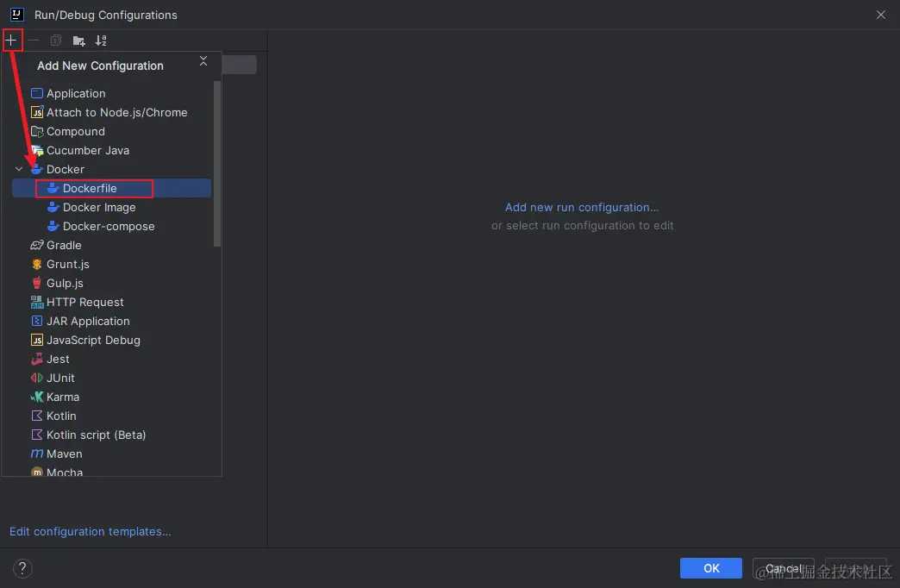Click the popup list vertical scrollbar
The width and height of the screenshot is (900, 588).
tap(217, 164)
